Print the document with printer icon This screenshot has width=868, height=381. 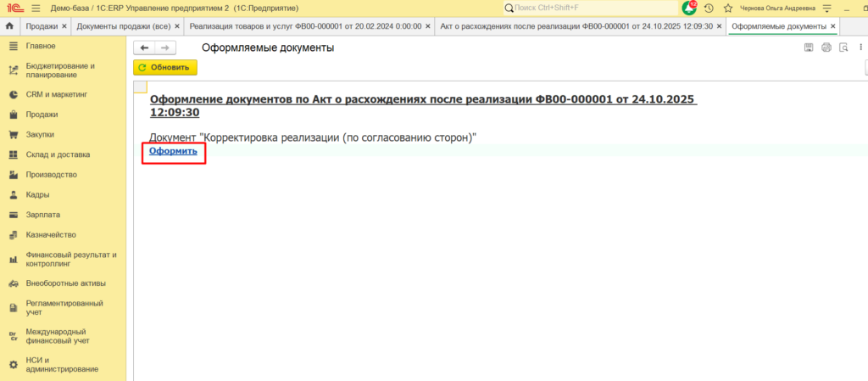click(x=826, y=48)
